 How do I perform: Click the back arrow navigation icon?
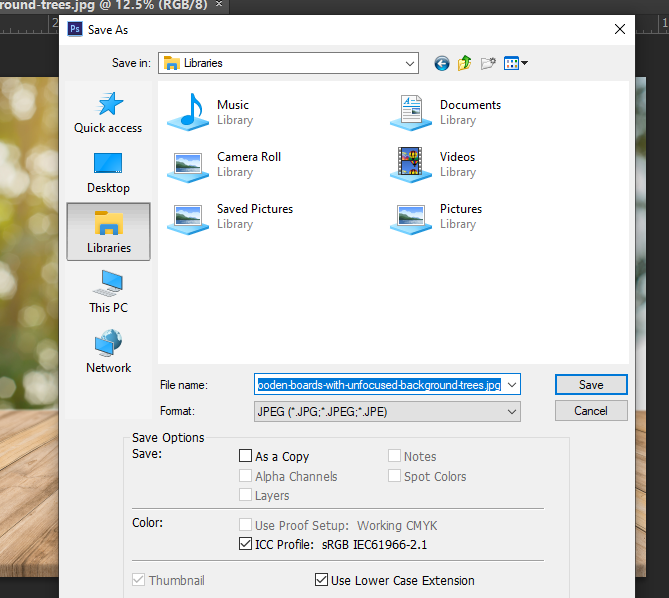point(442,64)
